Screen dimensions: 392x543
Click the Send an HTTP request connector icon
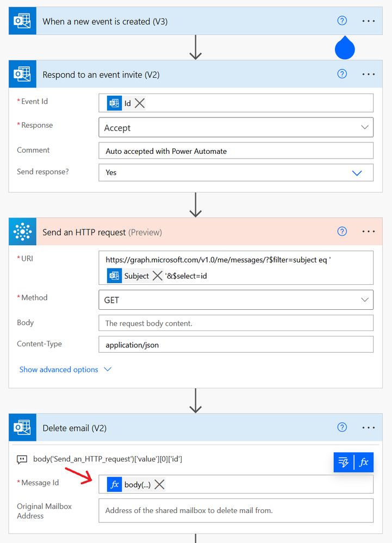point(22,232)
